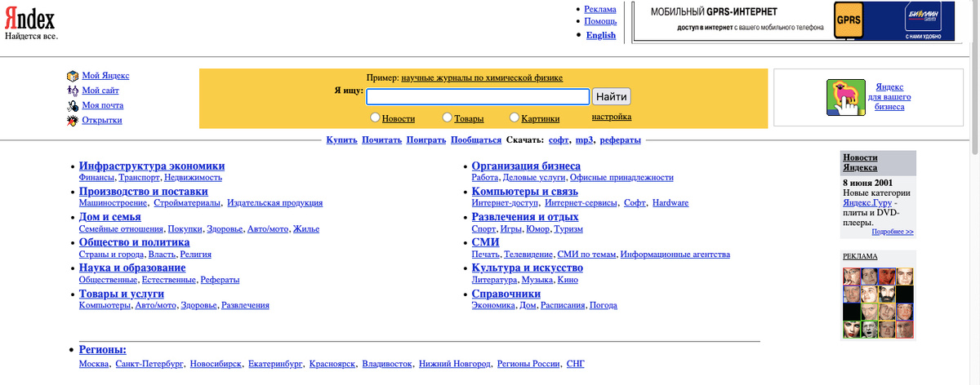The width and height of the screenshot is (980, 385).
Task: Open Стройматериалы subcategory
Action: (x=188, y=202)
